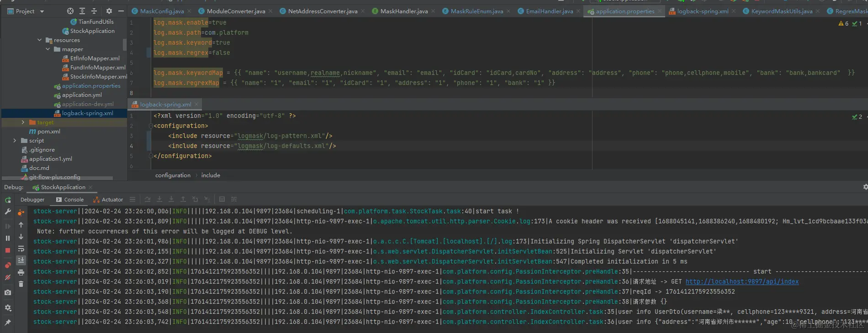The image size is (868, 333).
Task: Click com.platform.task.StockTask.task log source
Action: point(402,211)
